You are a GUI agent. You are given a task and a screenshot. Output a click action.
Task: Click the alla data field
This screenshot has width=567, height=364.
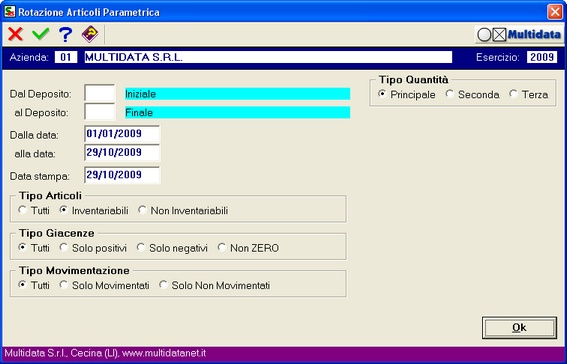122,153
